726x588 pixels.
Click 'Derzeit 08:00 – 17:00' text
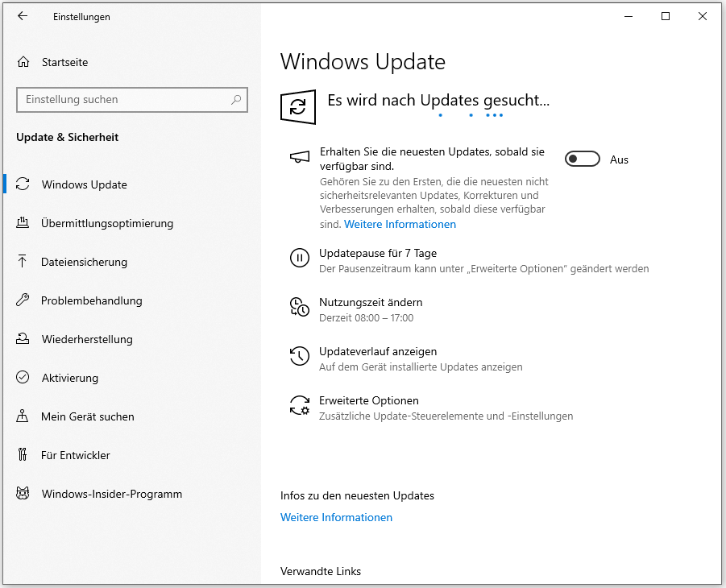coord(366,317)
